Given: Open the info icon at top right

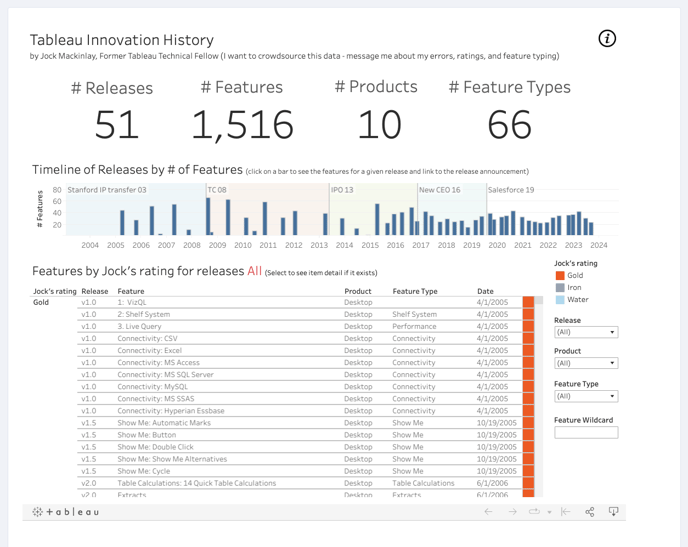Looking at the screenshot, I should click(x=607, y=39).
